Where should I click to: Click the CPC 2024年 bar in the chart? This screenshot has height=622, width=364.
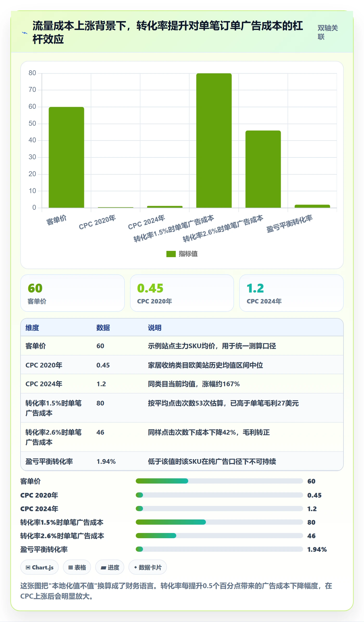[165, 207]
